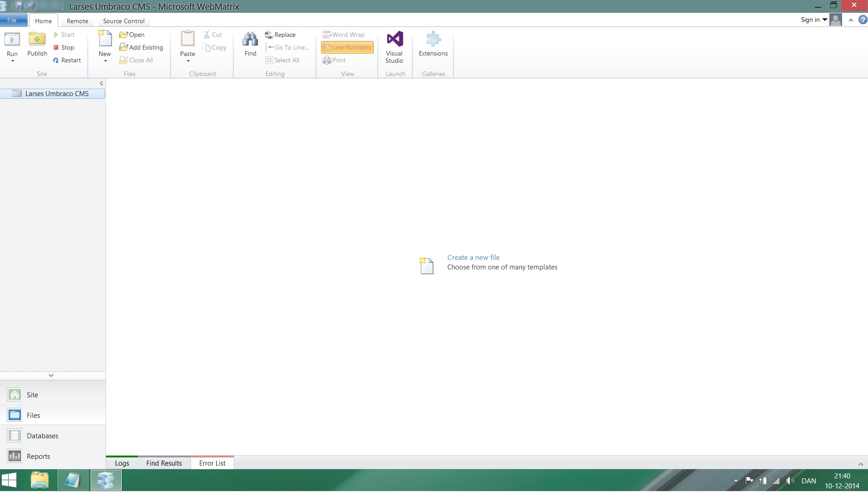868x492 pixels.
Task: Expand the Run dropdown arrow
Action: pos(13,61)
